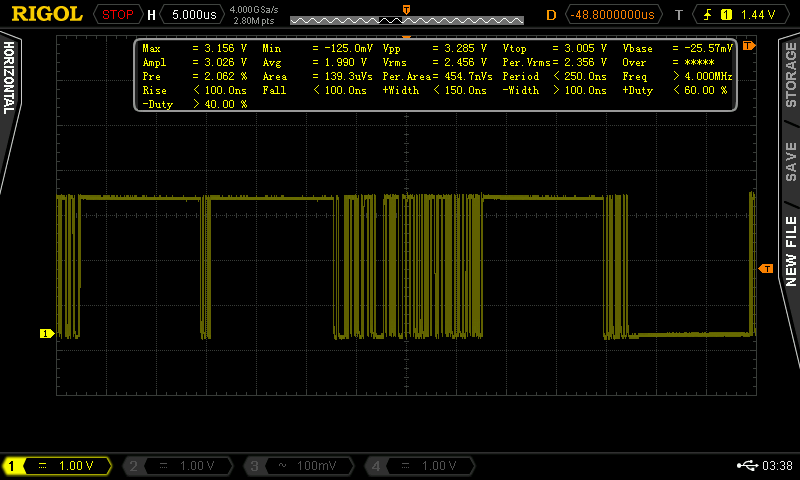Image resolution: width=800 pixels, height=480 pixels.
Task: Click the Max = 3.156 V measurement
Action: [194, 48]
